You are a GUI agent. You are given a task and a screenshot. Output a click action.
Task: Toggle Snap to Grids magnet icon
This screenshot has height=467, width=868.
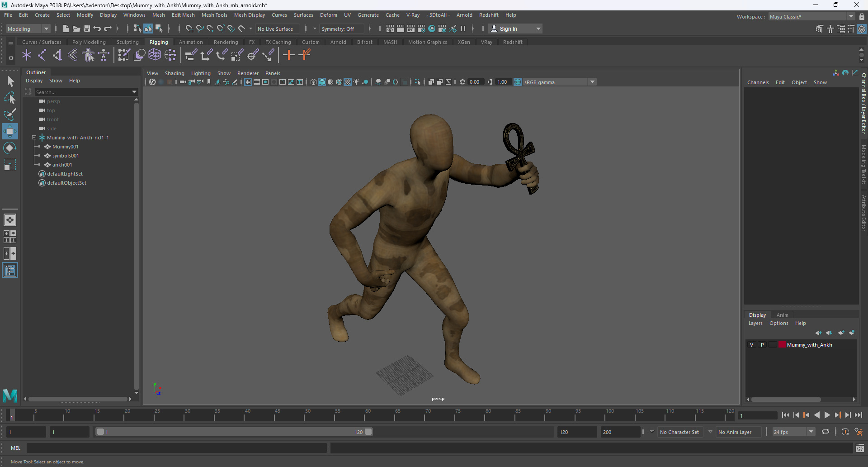[x=189, y=29]
